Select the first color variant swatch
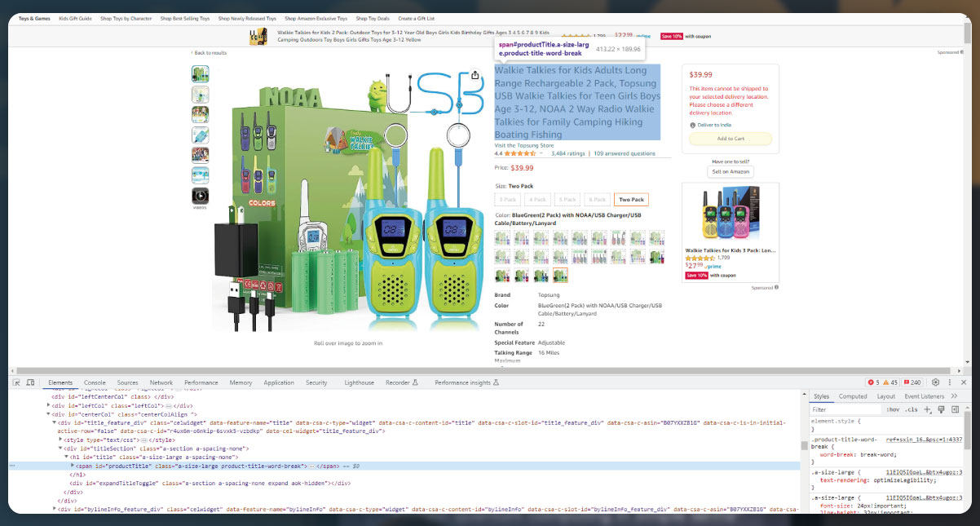 click(x=502, y=237)
